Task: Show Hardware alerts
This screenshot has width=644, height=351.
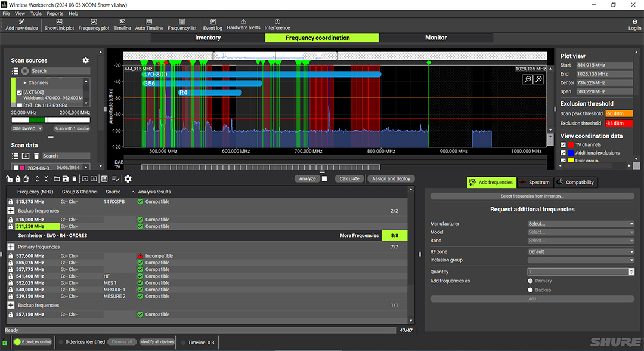Action: pyautogui.click(x=243, y=24)
